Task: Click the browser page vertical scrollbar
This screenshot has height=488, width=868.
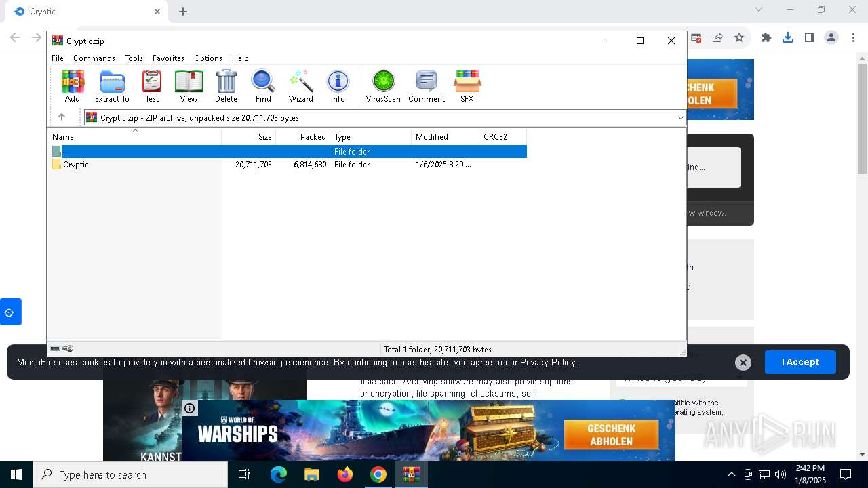Action: point(862,119)
